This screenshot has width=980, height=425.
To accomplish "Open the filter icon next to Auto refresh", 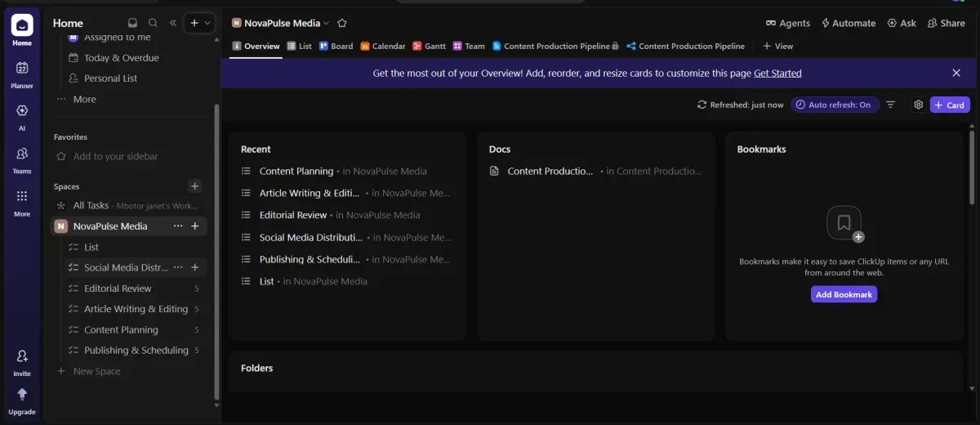I will 891,105.
